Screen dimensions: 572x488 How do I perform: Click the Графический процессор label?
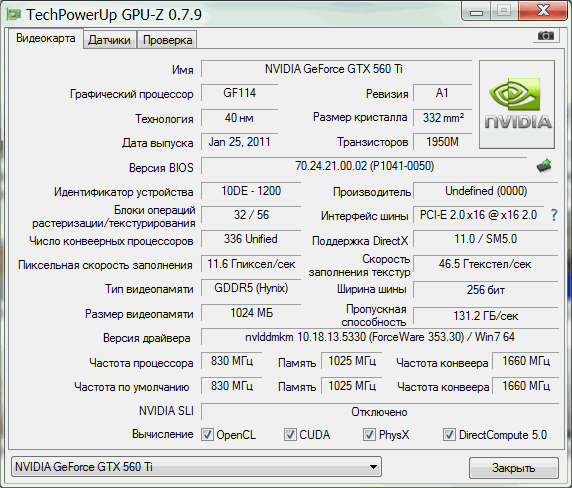(132, 94)
